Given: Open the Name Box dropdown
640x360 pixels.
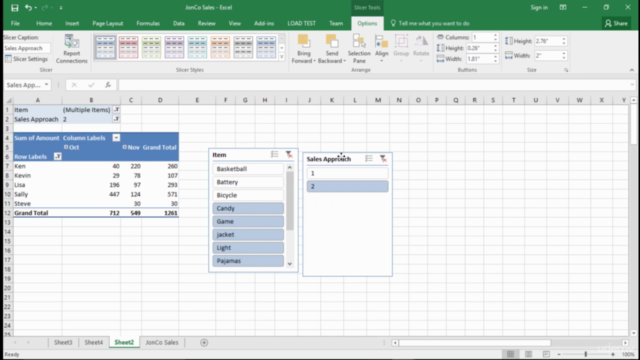Looking at the screenshot, I should click(46, 85).
